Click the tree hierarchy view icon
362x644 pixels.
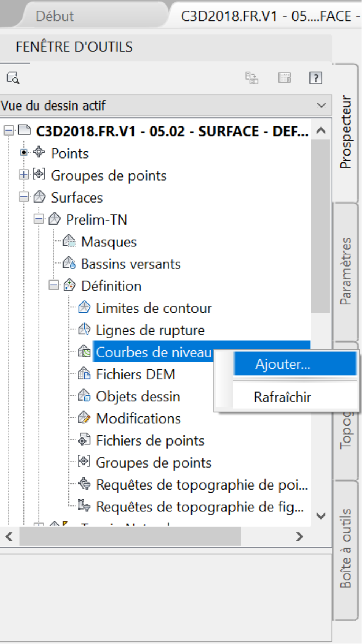tap(252, 78)
